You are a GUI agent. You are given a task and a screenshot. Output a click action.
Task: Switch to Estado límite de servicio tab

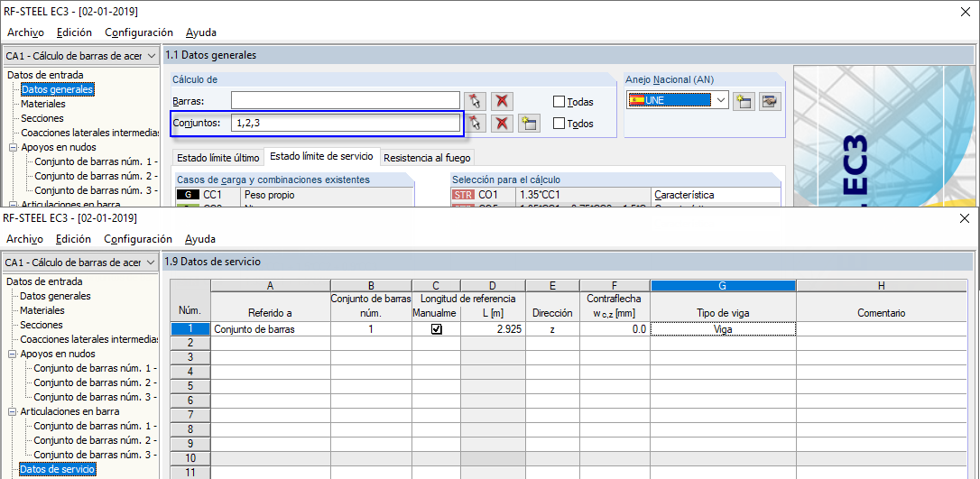(x=320, y=156)
